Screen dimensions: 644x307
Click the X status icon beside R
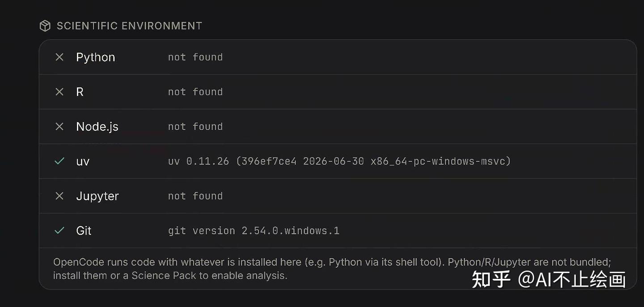click(59, 92)
